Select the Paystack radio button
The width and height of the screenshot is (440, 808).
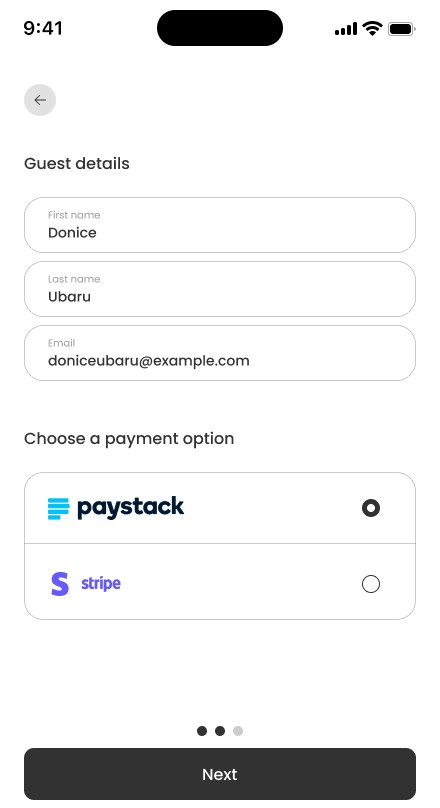371,508
